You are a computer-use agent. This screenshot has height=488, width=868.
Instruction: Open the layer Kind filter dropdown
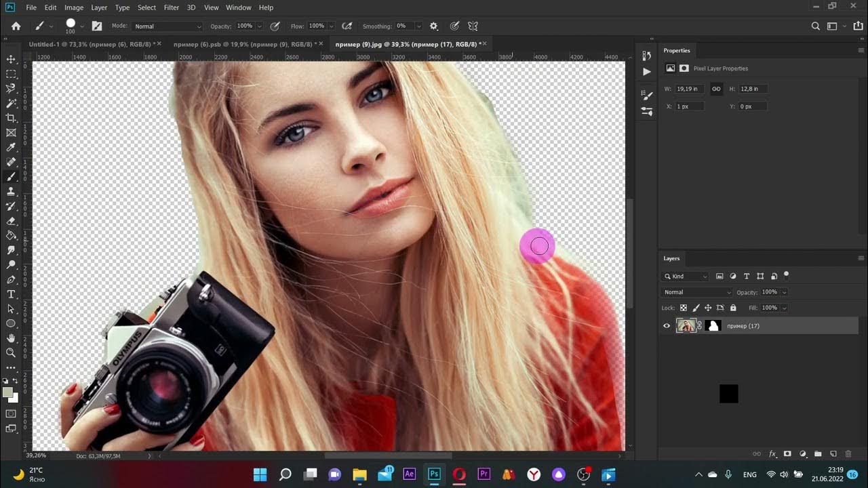click(685, 277)
